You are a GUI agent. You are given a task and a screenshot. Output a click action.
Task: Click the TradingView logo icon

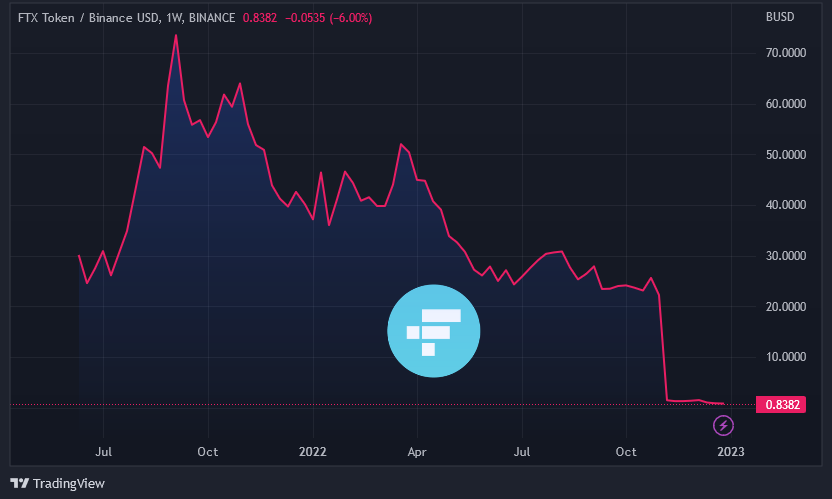(19, 483)
